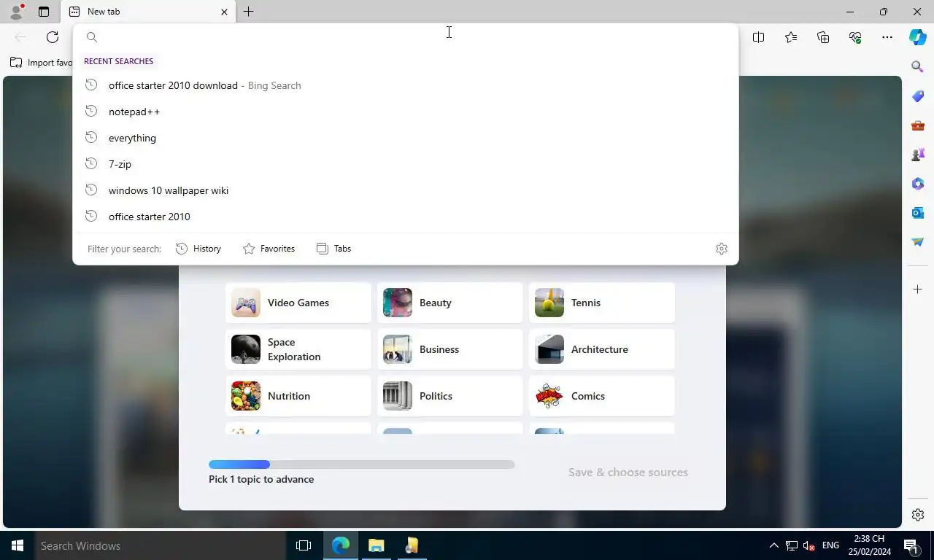Image resolution: width=934 pixels, height=560 pixels.
Task: Open sidebar Search icon
Action: point(918,67)
